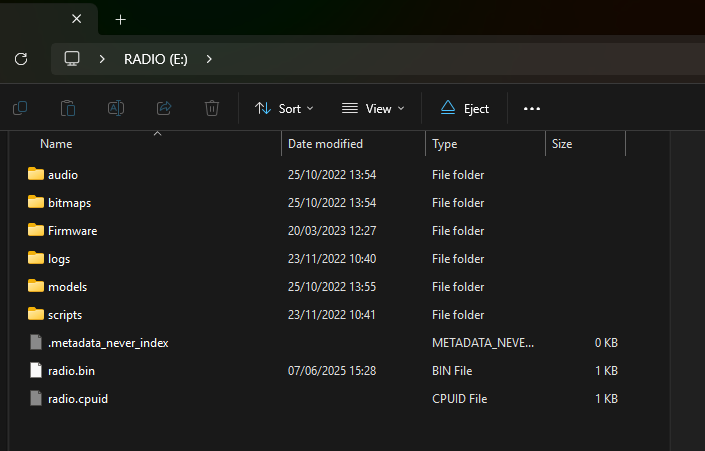705x451 pixels.
Task: Click the radio.bin file icon
Action: click(x=36, y=370)
